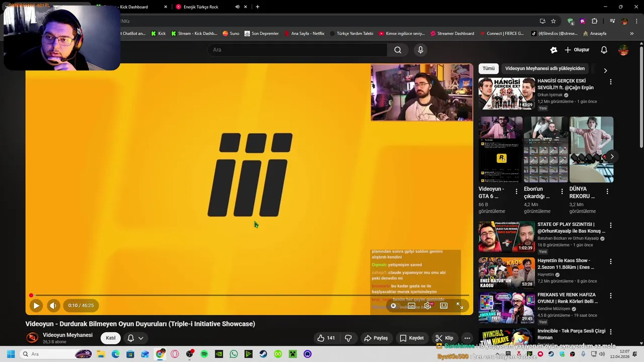The height and width of the screenshot is (362, 644).
Task: Open more actions three-dot menu below video
Action: tap(467, 338)
